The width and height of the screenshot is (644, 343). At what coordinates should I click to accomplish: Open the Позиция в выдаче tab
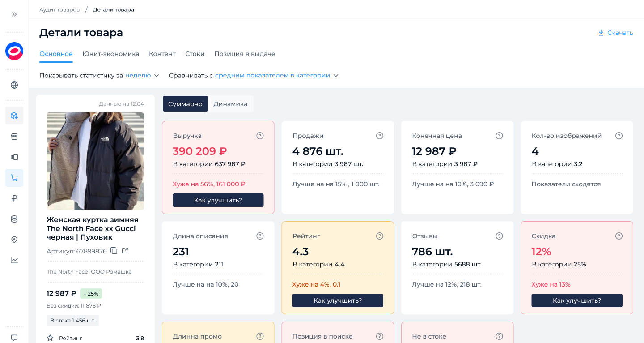[x=245, y=54]
